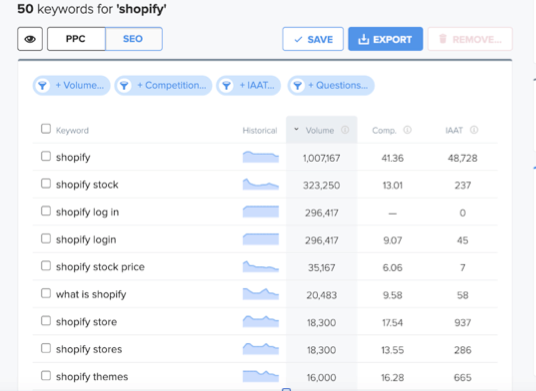Image resolution: width=536 pixels, height=391 pixels.
Task: Click the keyword text 'shopify log in'
Action: click(x=88, y=212)
